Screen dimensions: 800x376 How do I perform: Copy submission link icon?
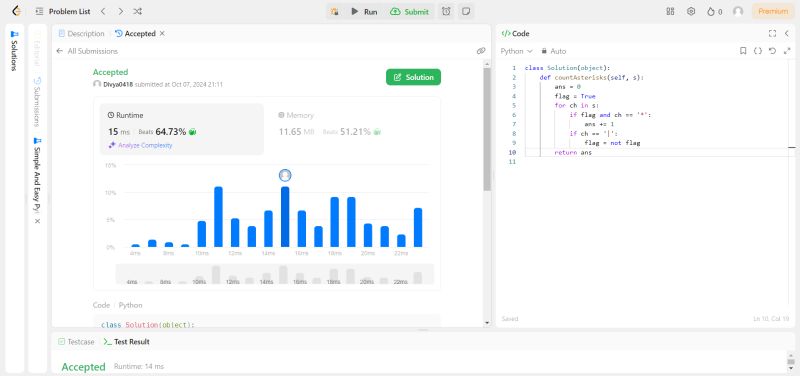[481, 51]
